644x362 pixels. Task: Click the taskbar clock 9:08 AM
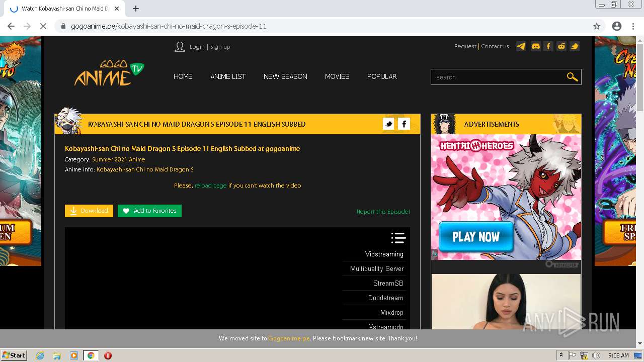(618, 355)
